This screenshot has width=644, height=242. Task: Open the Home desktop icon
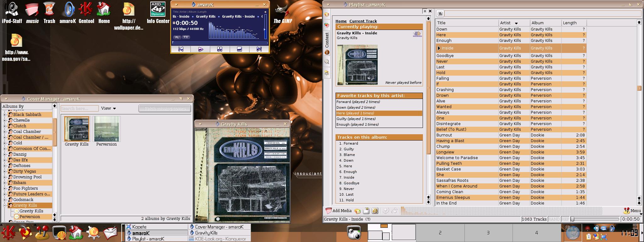coord(104,13)
